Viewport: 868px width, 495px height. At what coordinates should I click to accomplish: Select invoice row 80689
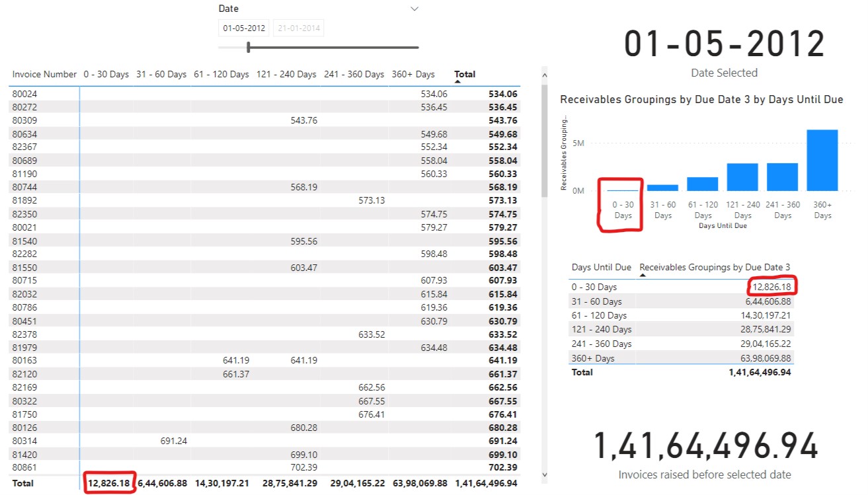point(265,161)
